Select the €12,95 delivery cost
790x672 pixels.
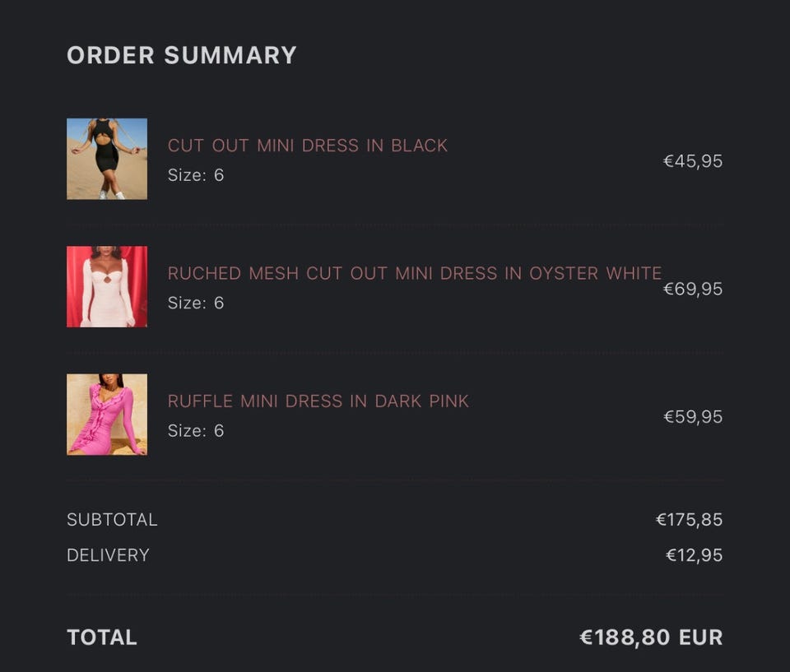[694, 555]
